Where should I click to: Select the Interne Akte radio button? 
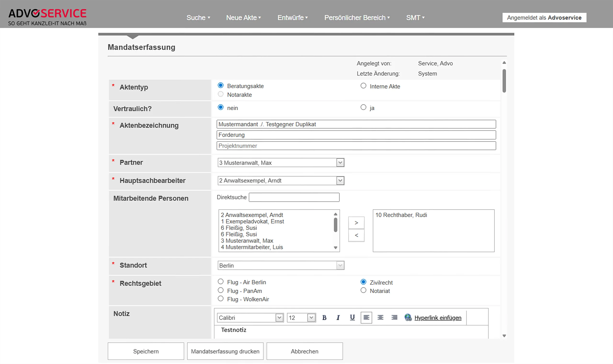(363, 86)
